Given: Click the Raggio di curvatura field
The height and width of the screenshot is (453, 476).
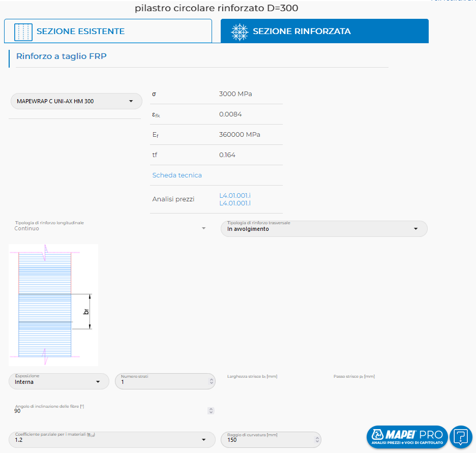Looking at the screenshot, I should (x=271, y=440).
